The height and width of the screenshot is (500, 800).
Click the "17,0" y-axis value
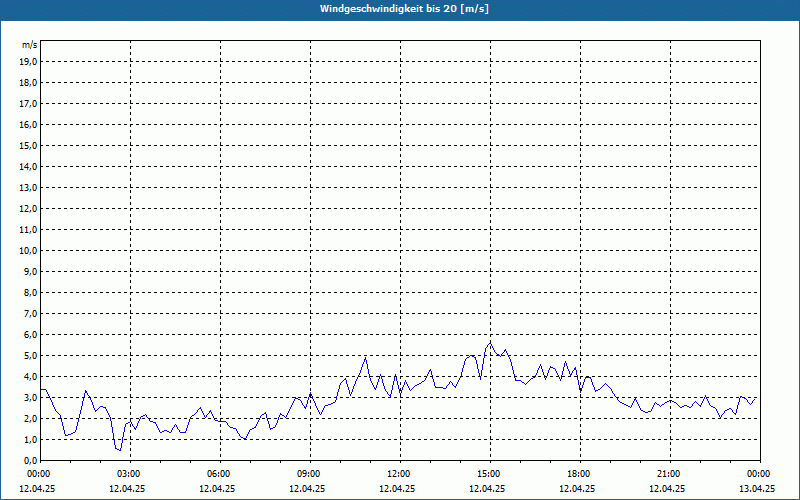29,104
